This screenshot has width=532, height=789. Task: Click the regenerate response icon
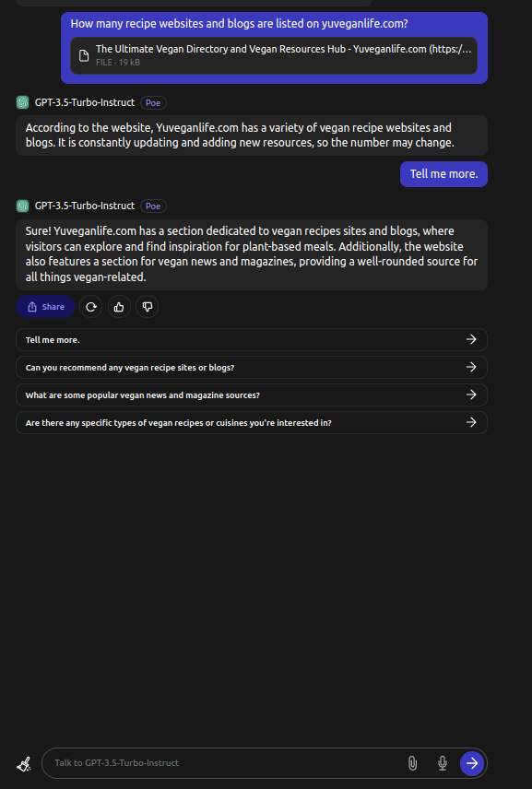[x=91, y=307]
